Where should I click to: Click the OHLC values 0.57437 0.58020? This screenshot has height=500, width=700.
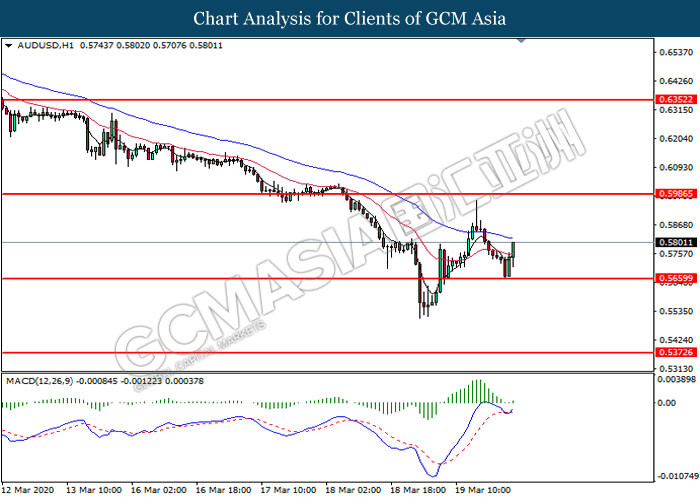[x=115, y=46]
